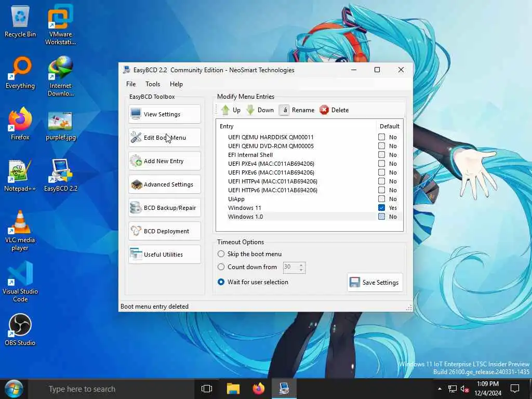Image resolution: width=532 pixels, height=399 pixels.
Task: Open Useful Utilities in the toolbox
Action: point(165,255)
